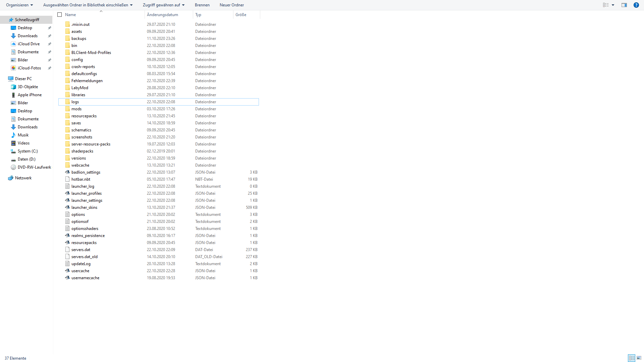Click the Brennen toolbar command
The image size is (644, 362).
pyautogui.click(x=202, y=5)
